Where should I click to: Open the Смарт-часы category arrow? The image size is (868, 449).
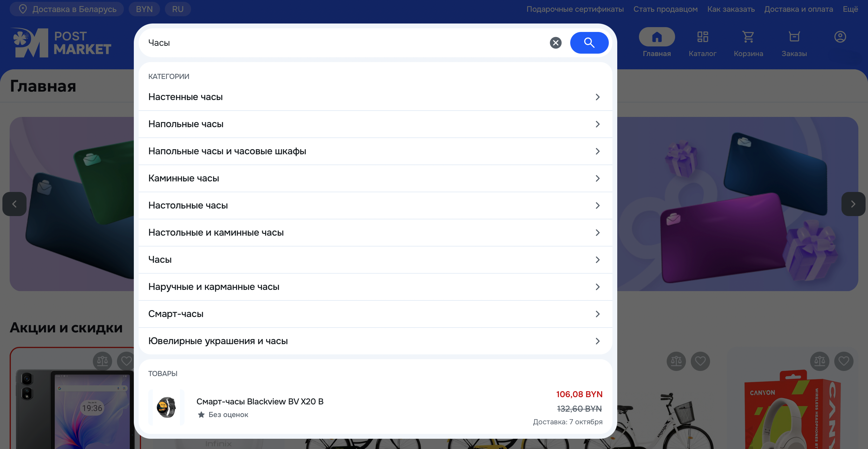pos(597,314)
